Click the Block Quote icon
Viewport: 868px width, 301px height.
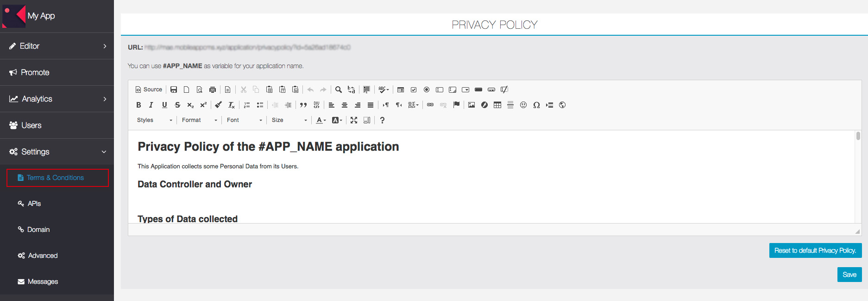click(303, 105)
